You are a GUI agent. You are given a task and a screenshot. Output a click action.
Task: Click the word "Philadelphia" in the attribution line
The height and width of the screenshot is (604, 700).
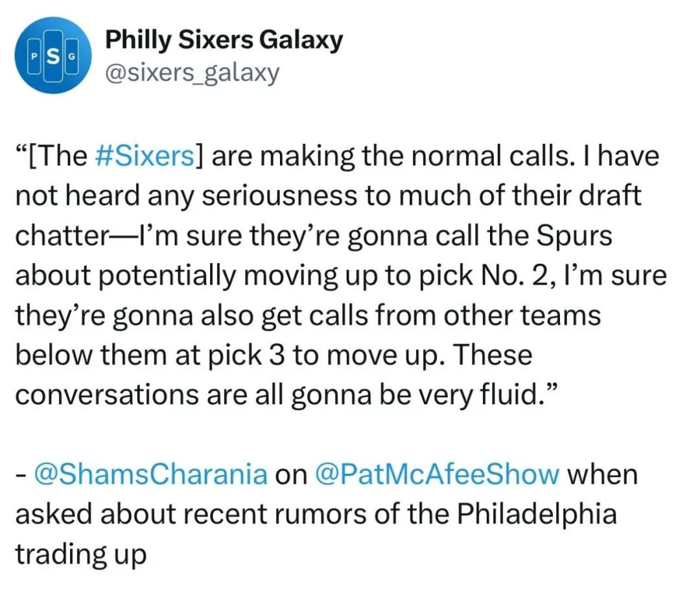point(537,514)
